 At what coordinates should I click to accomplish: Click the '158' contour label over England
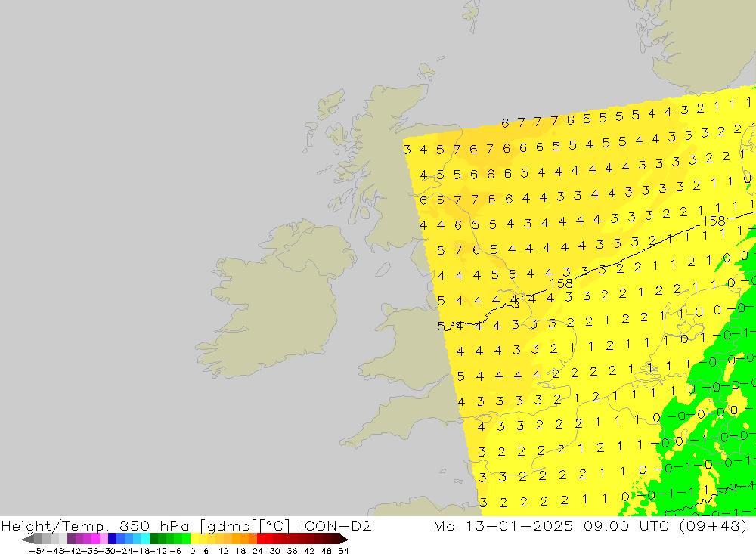[561, 283]
